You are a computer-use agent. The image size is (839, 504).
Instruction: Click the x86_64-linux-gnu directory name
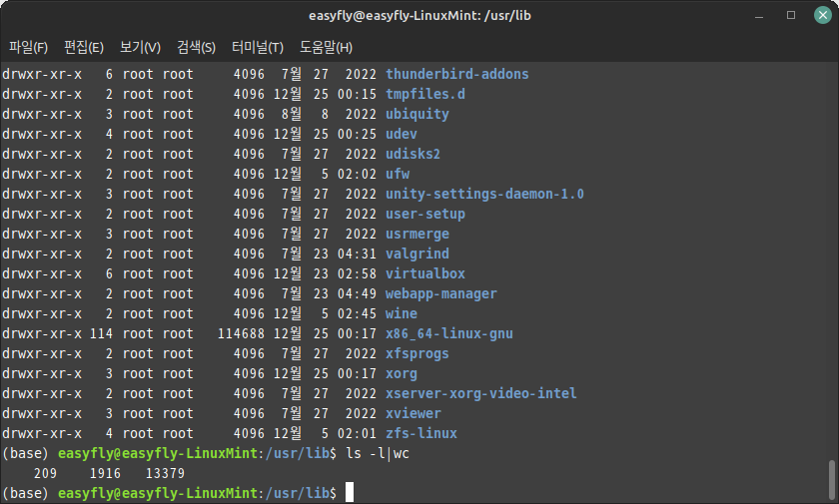pos(449,333)
